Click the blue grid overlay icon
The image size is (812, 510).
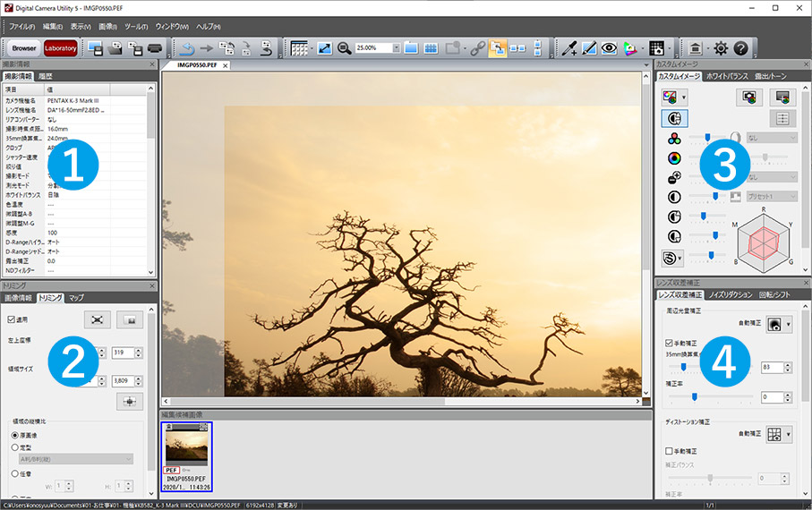(431, 48)
